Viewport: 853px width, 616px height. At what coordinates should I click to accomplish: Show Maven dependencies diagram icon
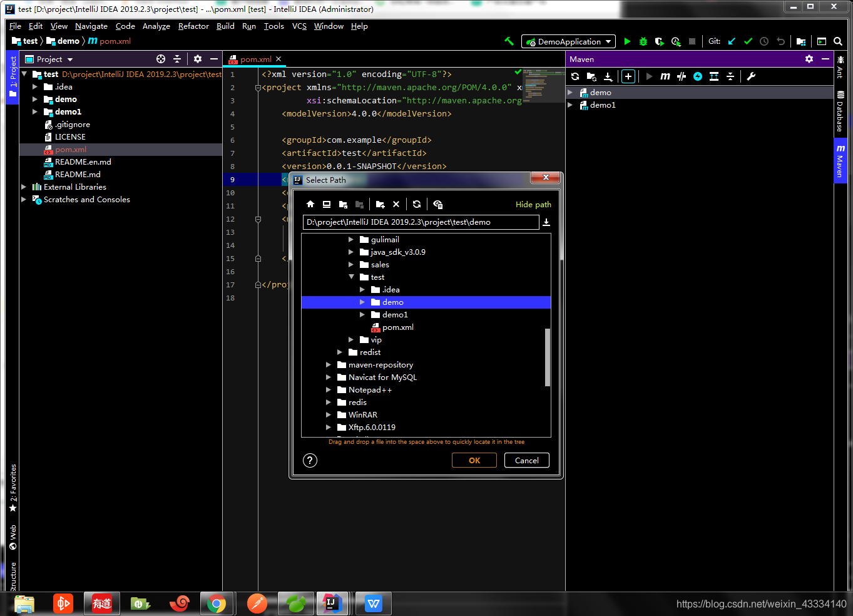[x=714, y=76]
